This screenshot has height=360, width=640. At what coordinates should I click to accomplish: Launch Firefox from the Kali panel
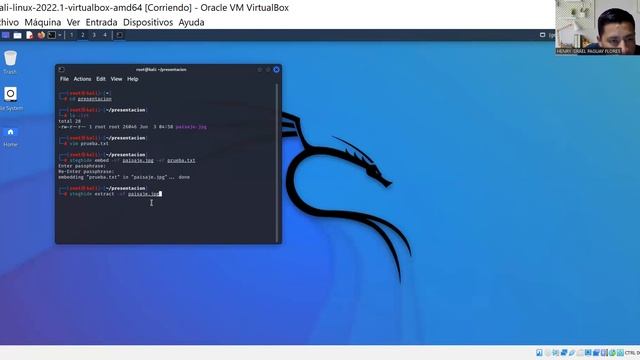pos(41,35)
